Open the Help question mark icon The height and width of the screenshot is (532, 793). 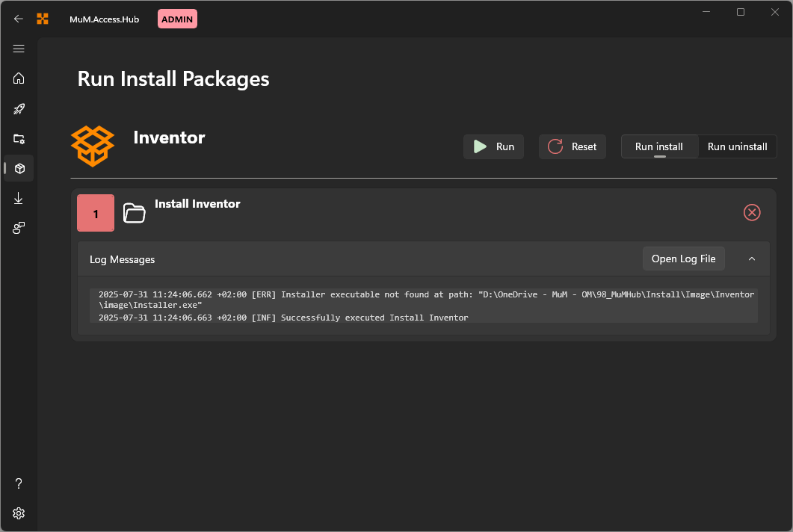pos(19,483)
